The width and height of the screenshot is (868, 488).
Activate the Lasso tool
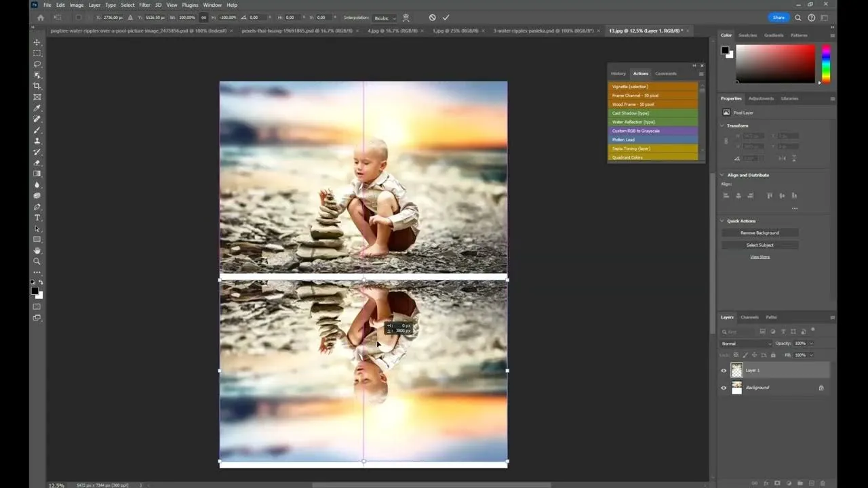click(37, 64)
